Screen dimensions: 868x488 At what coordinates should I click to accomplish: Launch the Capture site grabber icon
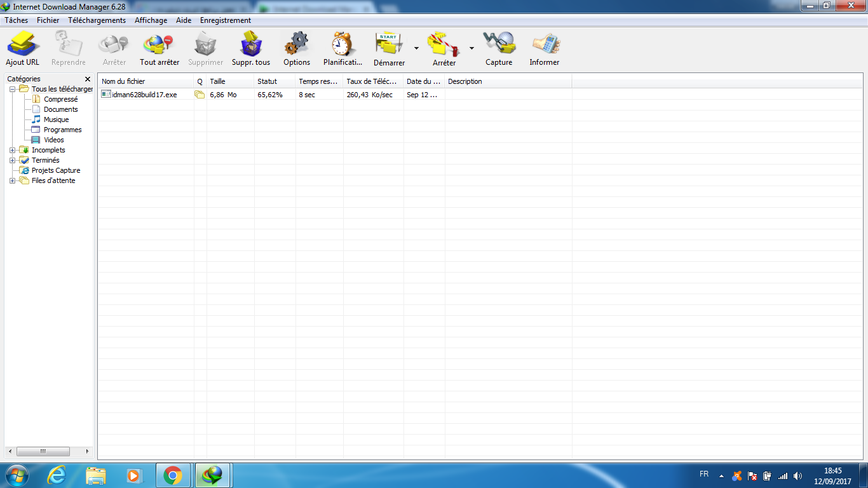click(x=499, y=44)
